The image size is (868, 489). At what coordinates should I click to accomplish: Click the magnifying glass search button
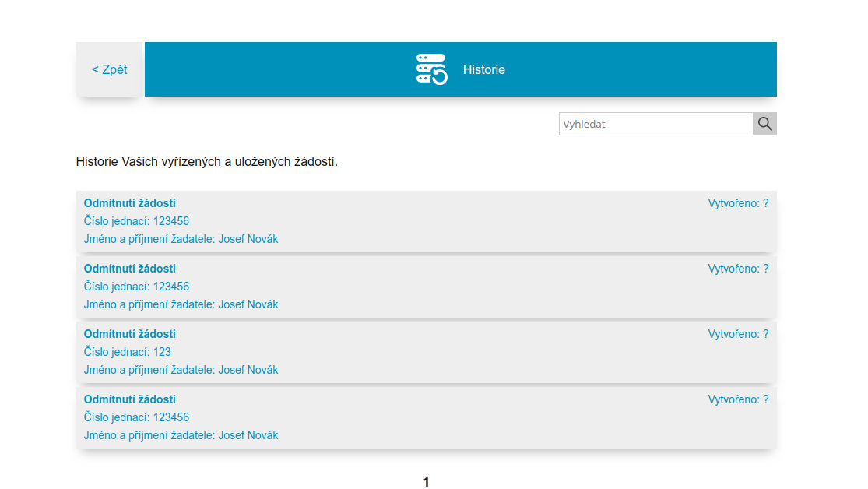[x=764, y=124]
